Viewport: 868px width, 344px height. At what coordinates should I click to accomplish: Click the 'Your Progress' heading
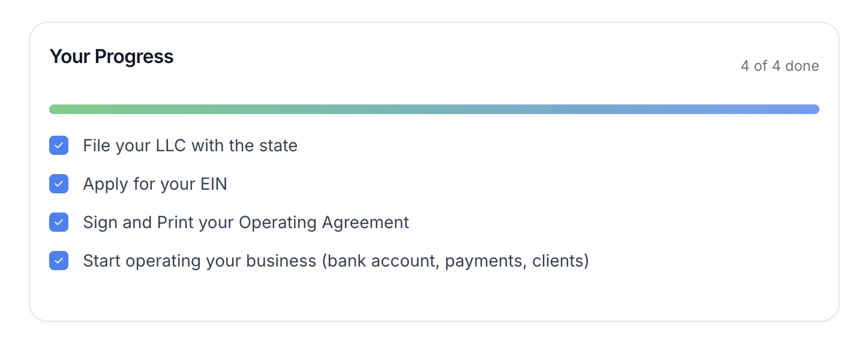point(112,56)
